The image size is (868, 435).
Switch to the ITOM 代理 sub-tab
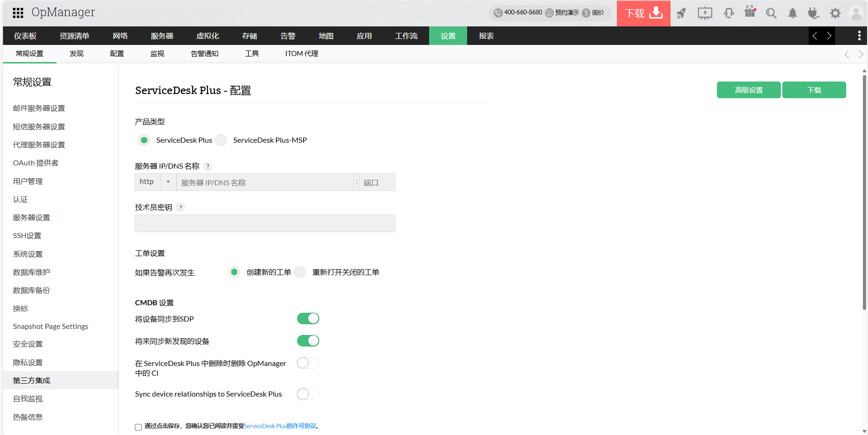click(302, 54)
